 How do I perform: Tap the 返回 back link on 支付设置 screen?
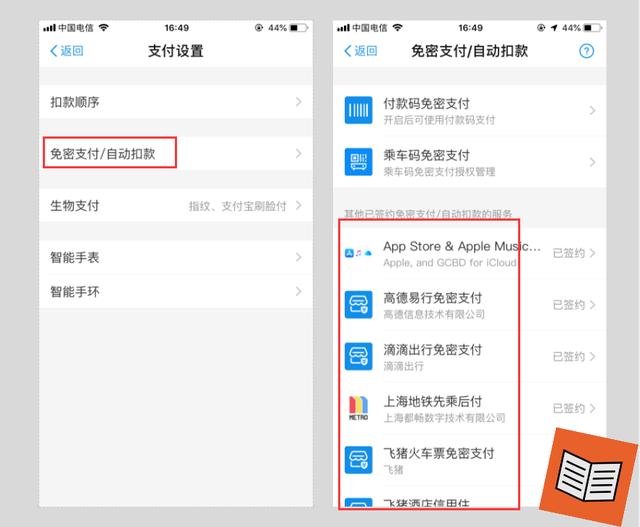pos(67,51)
